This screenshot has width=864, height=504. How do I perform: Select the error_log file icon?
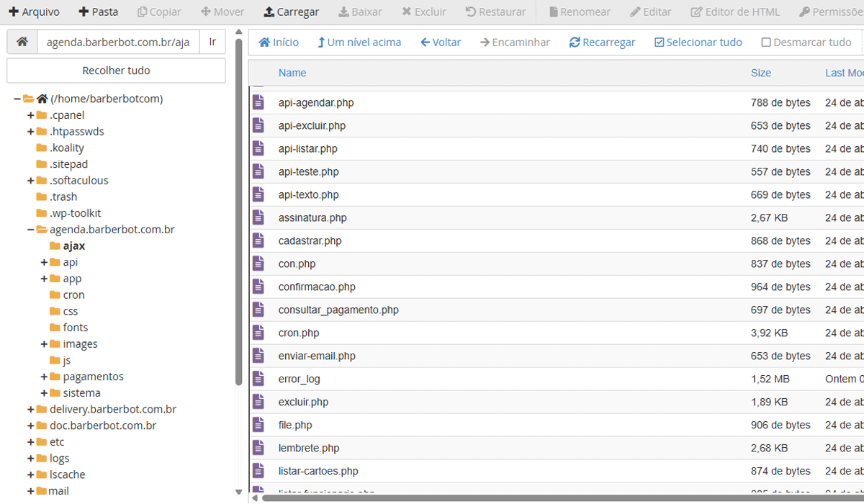tap(258, 379)
